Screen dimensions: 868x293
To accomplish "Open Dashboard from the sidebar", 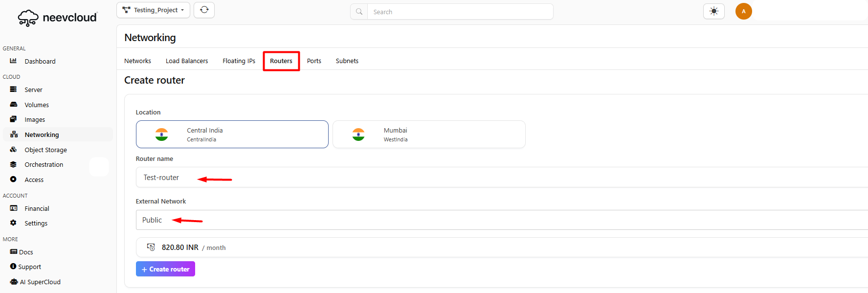I will point(40,61).
